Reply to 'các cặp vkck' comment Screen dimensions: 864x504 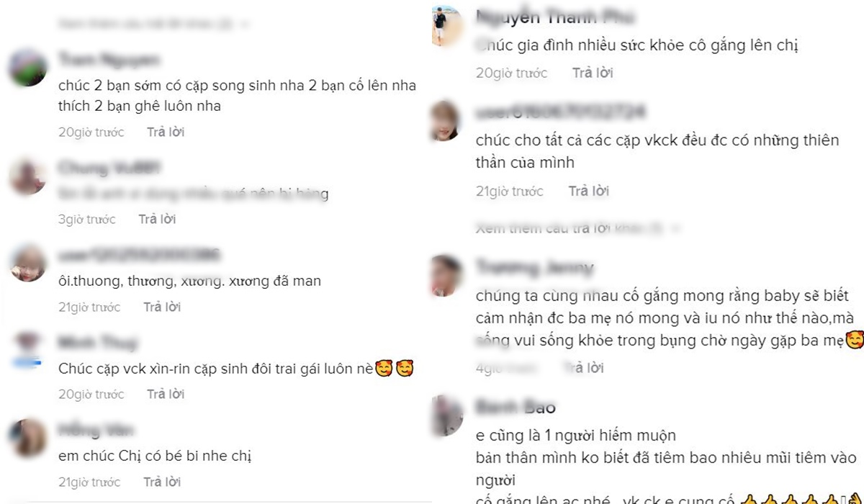(589, 192)
